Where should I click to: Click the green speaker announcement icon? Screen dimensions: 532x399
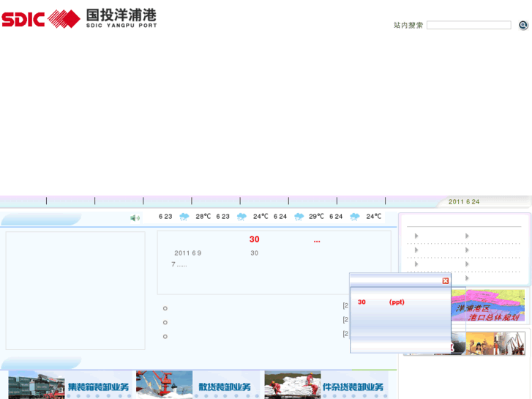[x=135, y=217]
